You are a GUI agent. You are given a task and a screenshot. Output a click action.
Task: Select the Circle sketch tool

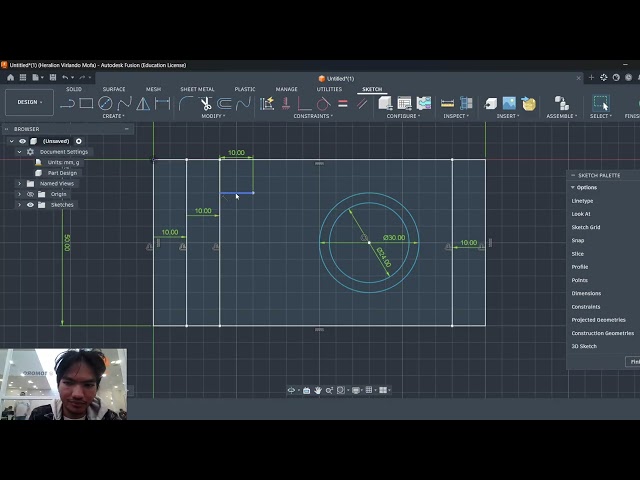point(105,104)
